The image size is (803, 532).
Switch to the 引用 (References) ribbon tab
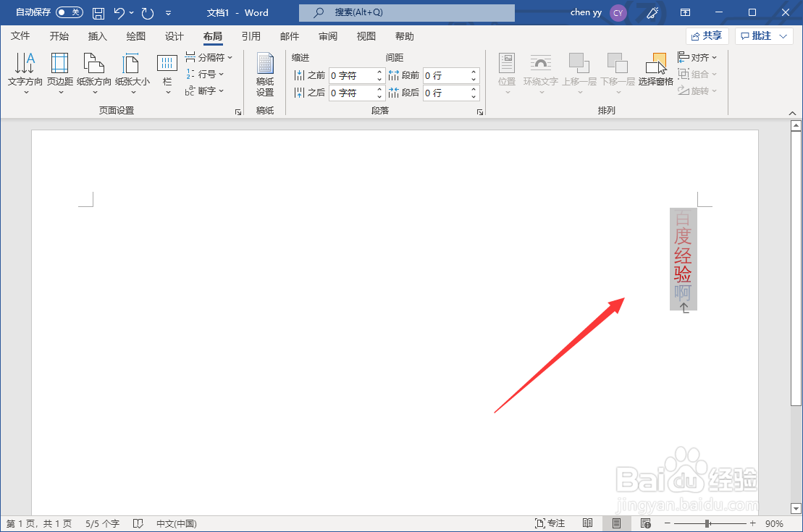click(251, 35)
